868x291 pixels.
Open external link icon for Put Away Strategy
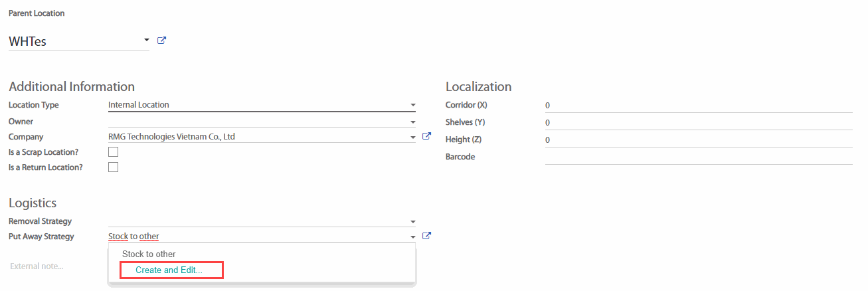[x=427, y=236]
